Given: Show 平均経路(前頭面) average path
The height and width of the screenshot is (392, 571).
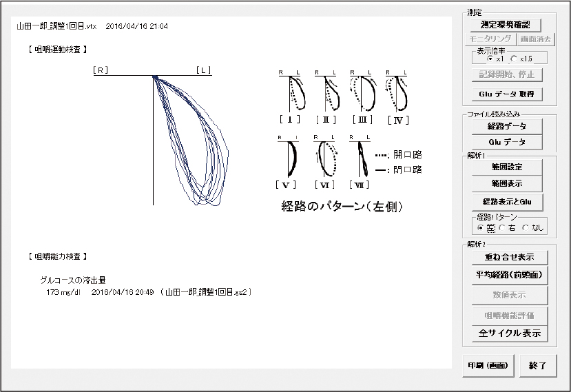Looking at the screenshot, I should coord(506,275).
